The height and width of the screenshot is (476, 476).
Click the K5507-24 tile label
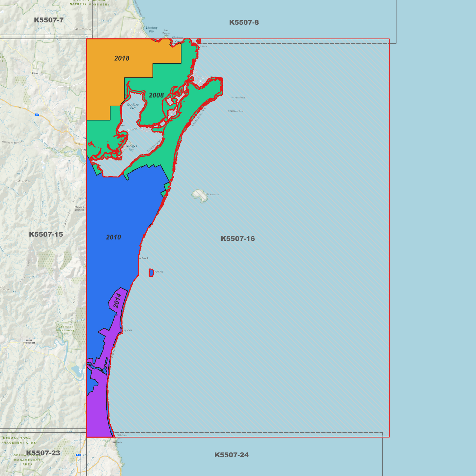(x=231, y=455)
